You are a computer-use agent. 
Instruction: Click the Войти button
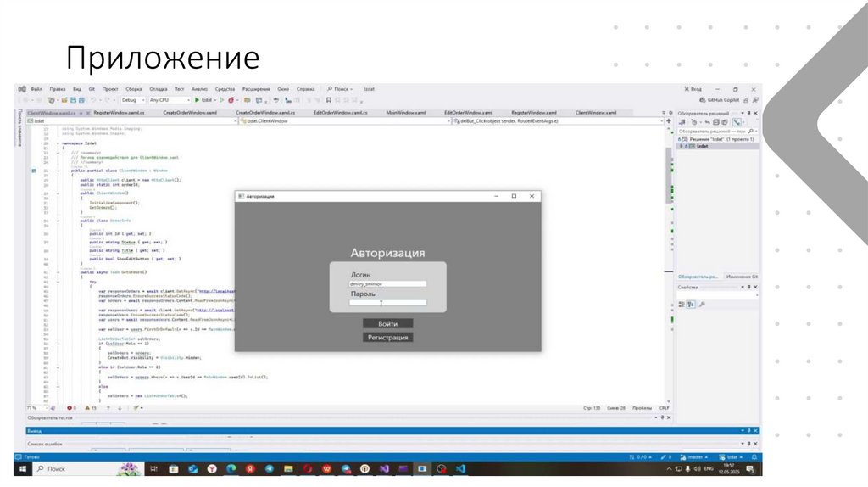[387, 323]
